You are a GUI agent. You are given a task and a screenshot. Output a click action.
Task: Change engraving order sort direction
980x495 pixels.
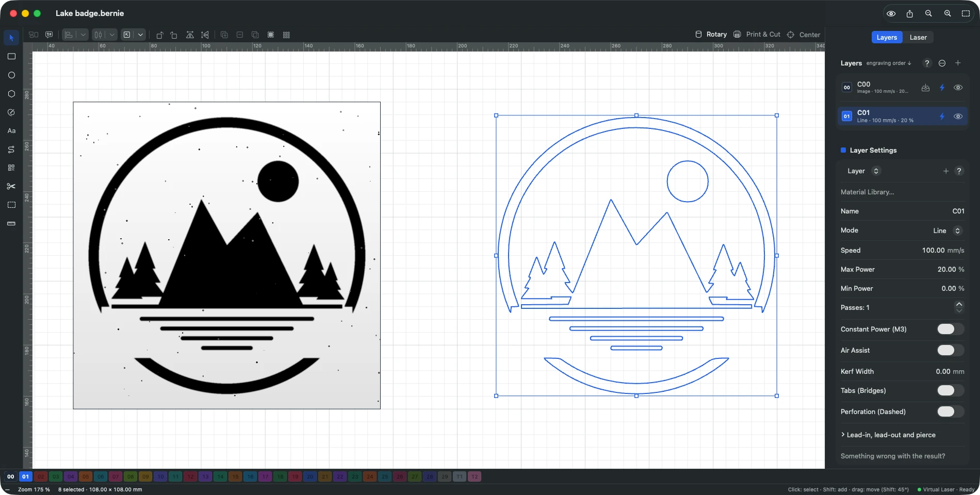click(x=889, y=63)
